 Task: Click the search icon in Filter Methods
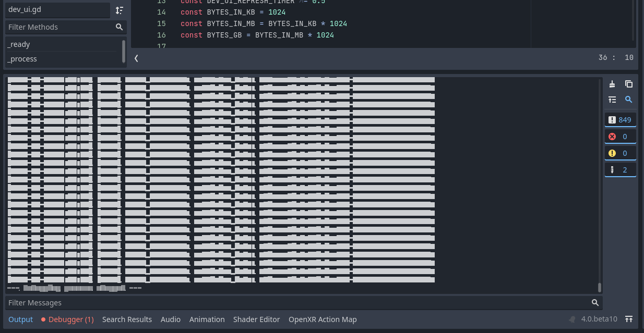click(x=119, y=27)
